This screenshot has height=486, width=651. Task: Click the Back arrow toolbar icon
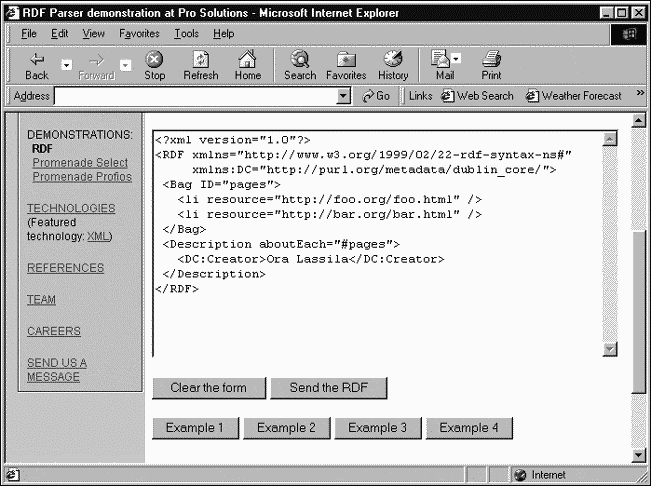36,59
